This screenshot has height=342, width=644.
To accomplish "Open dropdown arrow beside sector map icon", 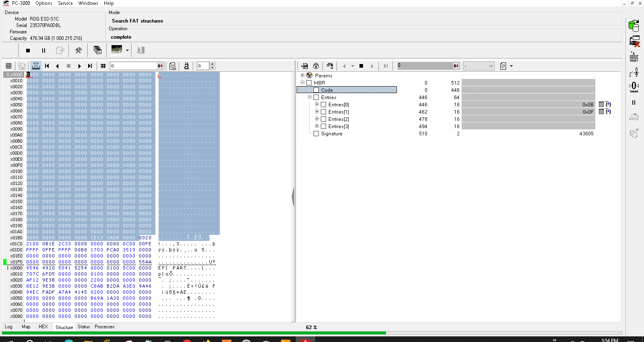I will pos(127,50).
